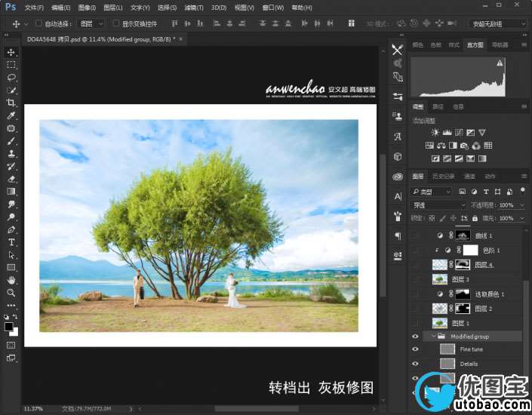Viewport: 532px width, 415px height.
Task: Select the Clone Stamp tool
Action: coord(11,154)
